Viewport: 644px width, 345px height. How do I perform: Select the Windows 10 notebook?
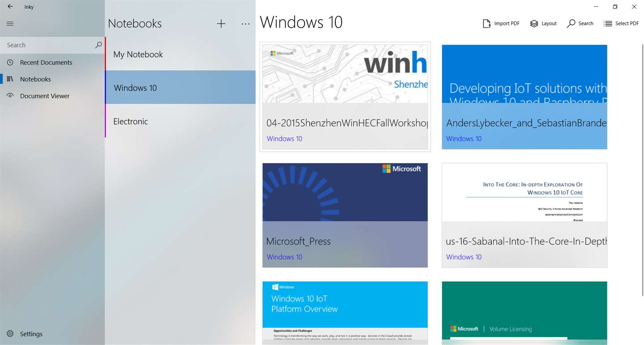(x=180, y=88)
